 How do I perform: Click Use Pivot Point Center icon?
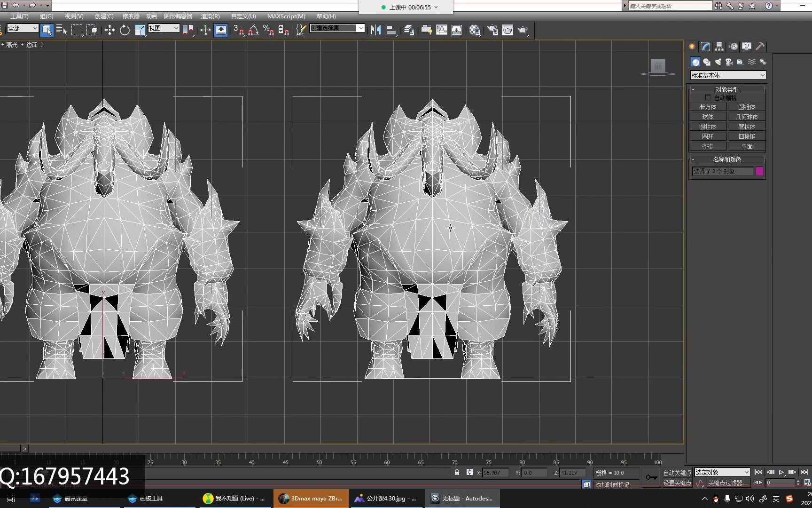[x=188, y=30]
